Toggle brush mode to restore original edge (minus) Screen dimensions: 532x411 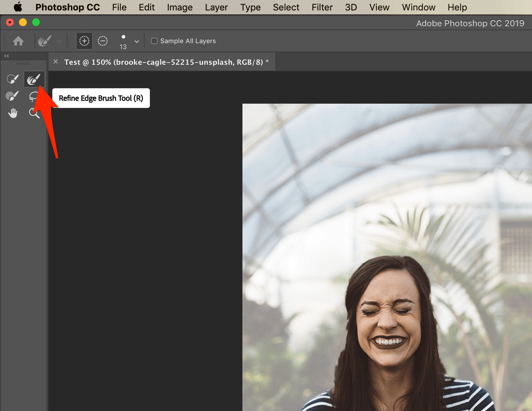[x=103, y=41]
